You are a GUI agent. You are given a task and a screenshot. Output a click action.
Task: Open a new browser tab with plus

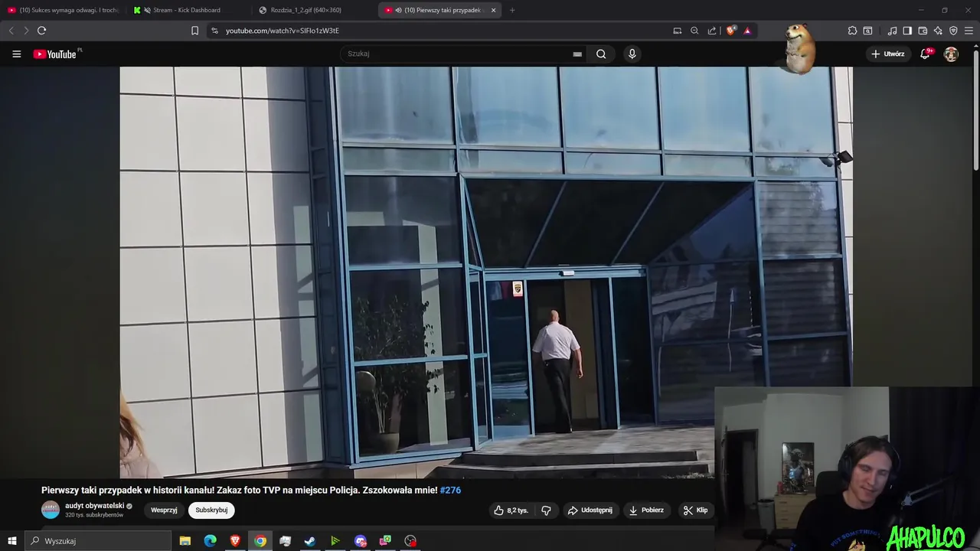pos(512,10)
